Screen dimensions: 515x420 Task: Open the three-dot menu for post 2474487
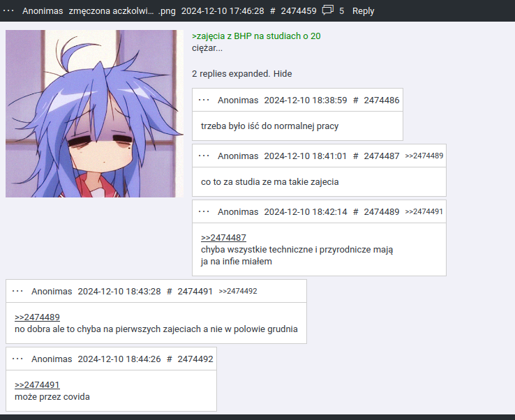pyautogui.click(x=204, y=156)
